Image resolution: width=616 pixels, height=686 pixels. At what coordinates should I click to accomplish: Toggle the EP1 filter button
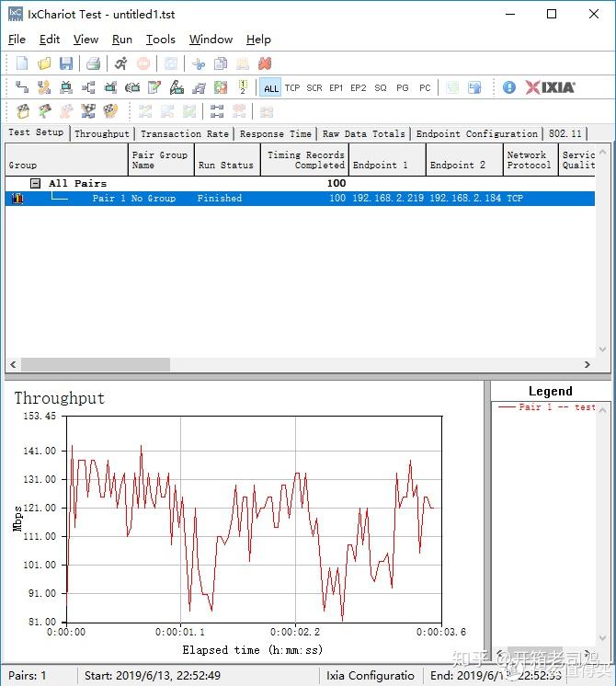(x=336, y=88)
